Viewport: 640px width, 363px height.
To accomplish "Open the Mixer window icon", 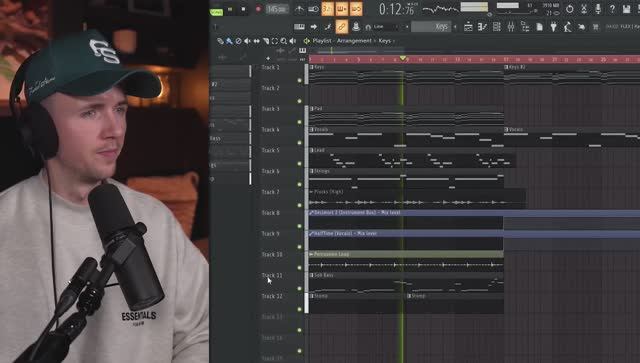I will click(x=511, y=27).
